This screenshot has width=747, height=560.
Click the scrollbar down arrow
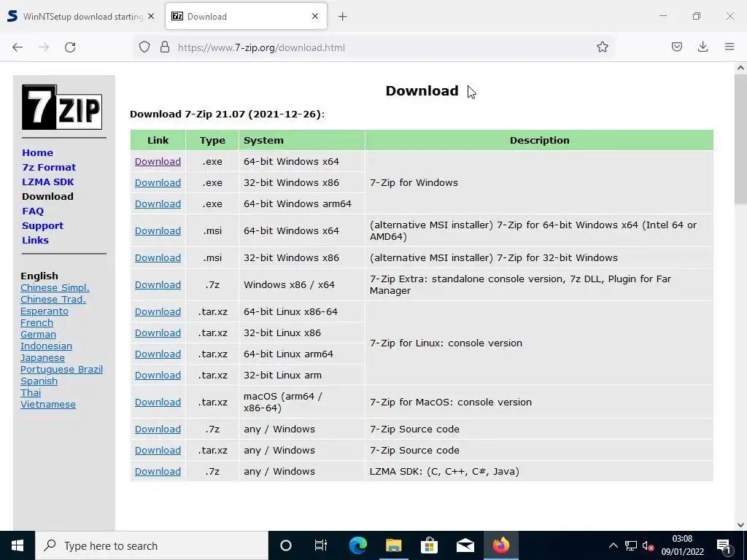pos(740,525)
